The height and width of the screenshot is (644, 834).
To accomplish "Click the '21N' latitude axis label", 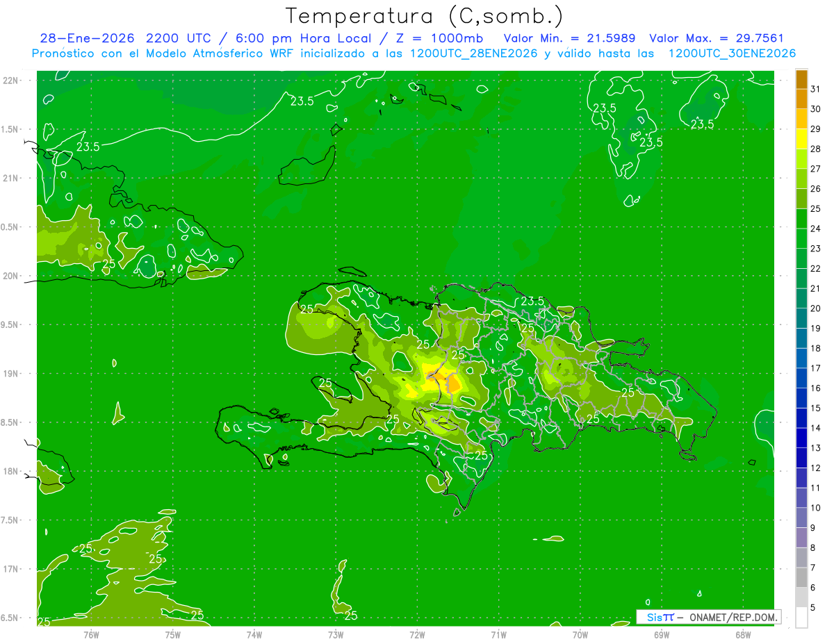I will tap(10, 178).
